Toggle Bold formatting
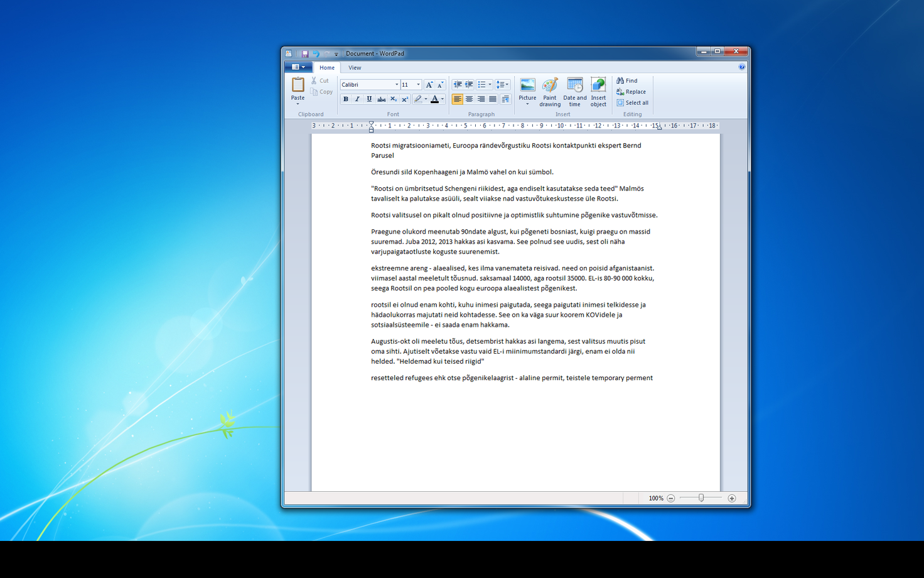The height and width of the screenshot is (578, 924). pyautogui.click(x=345, y=99)
